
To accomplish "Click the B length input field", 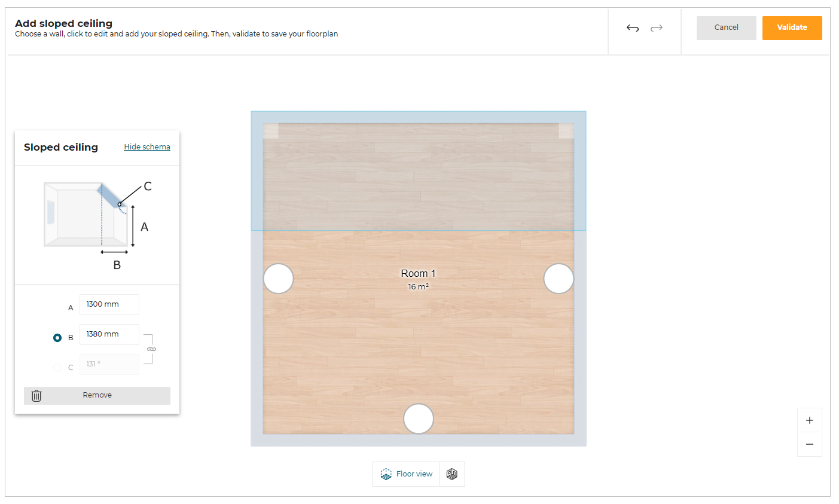I will pos(109,334).
